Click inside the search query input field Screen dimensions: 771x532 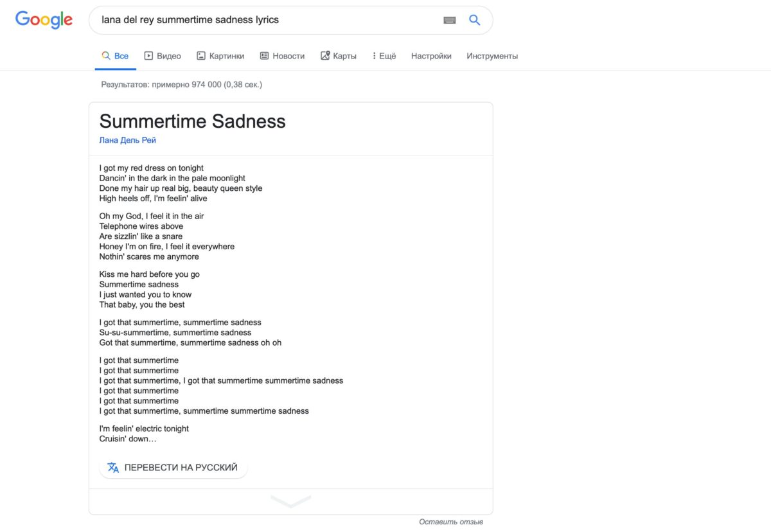coord(267,20)
